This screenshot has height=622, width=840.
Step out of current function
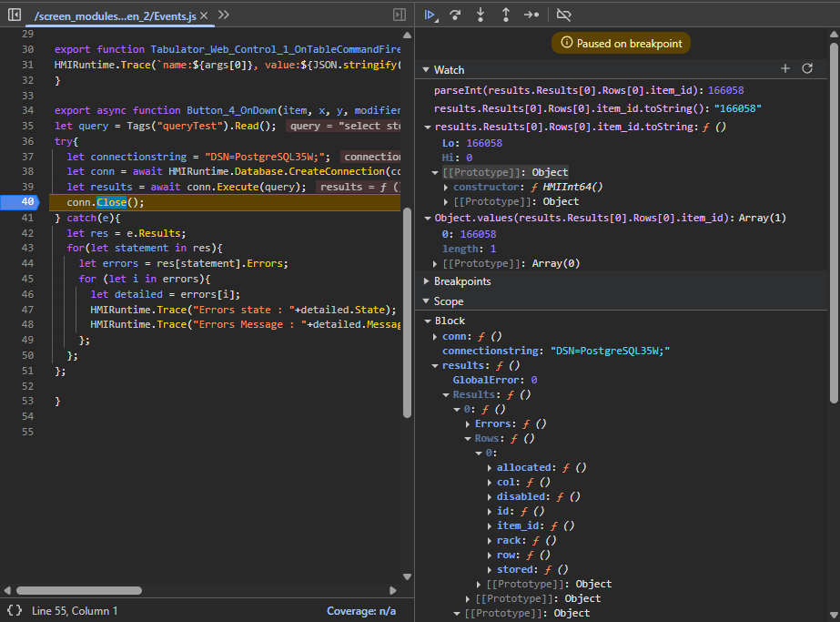(506, 15)
